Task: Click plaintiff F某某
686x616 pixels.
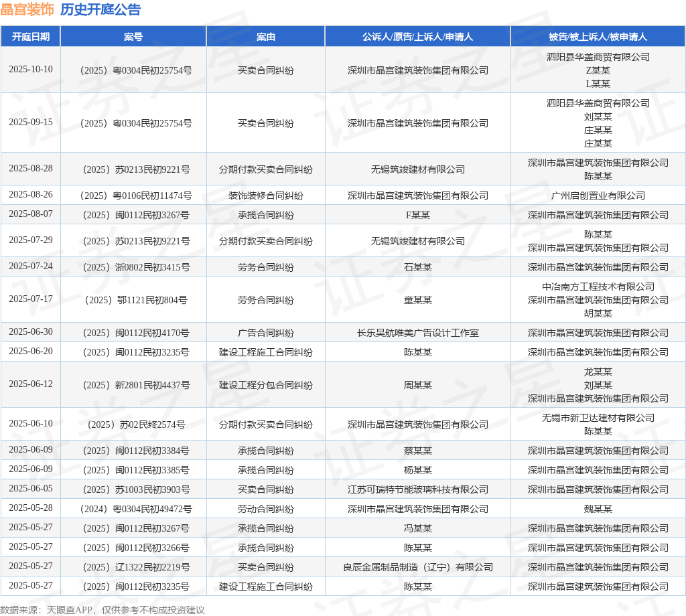Action: click(x=418, y=215)
